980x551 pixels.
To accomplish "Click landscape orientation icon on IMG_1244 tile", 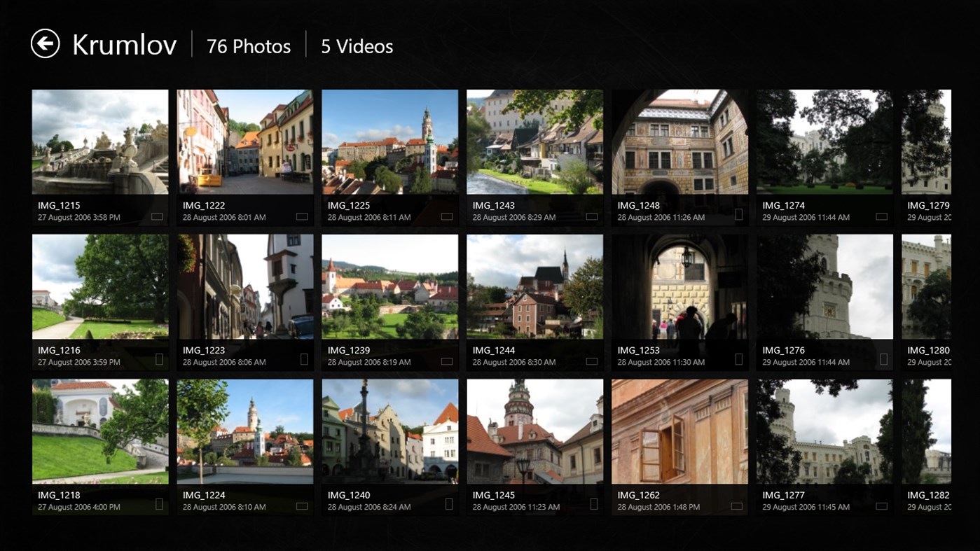I will (592, 362).
